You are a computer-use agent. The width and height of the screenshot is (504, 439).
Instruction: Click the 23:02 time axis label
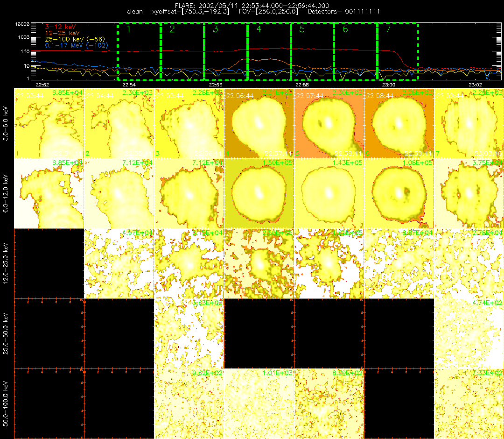coord(475,85)
